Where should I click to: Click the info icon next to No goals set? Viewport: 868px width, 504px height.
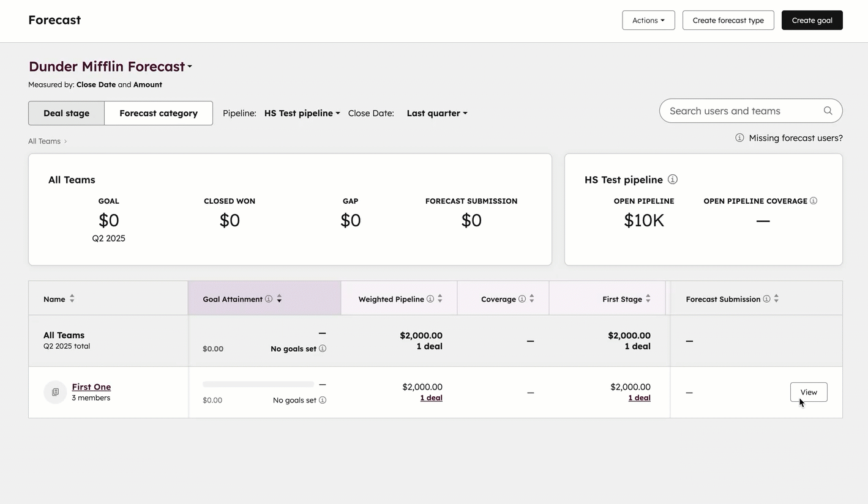pyautogui.click(x=323, y=400)
